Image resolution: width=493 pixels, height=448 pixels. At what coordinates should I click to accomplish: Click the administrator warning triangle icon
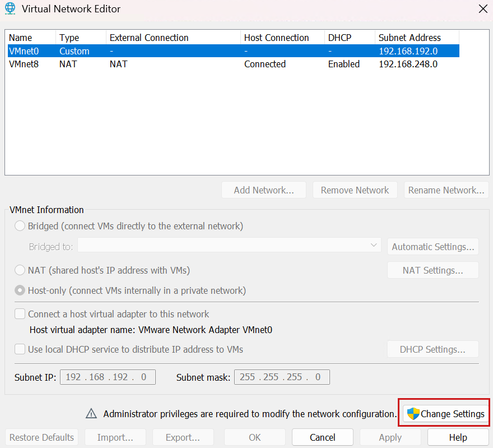pyautogui.click(x=91, y=413)
